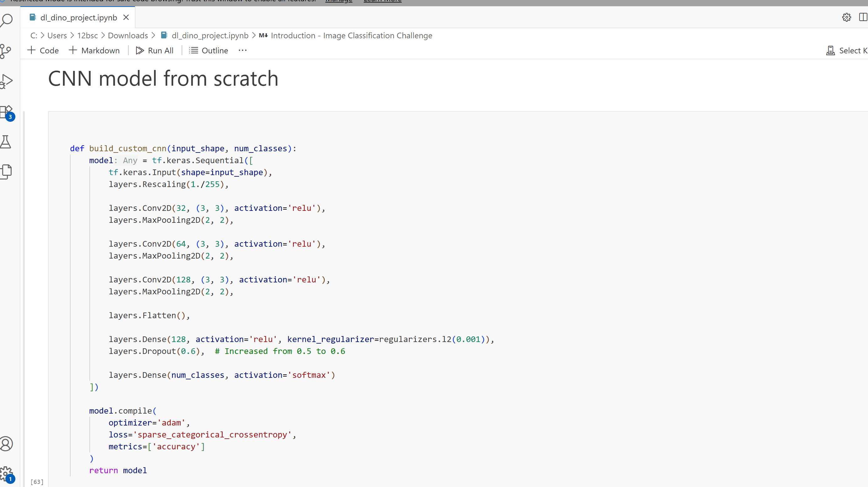Close the dl_dino_project.ipynb tab

point(126,17)
